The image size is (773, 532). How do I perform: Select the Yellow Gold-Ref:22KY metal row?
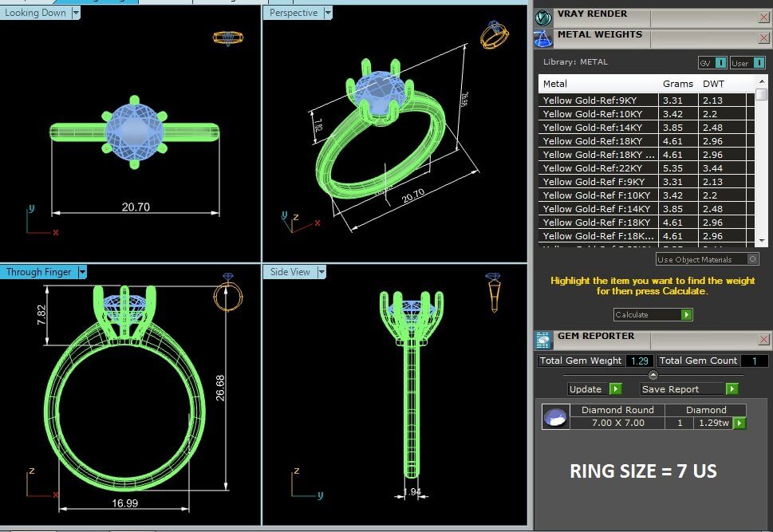click(598, 168)
